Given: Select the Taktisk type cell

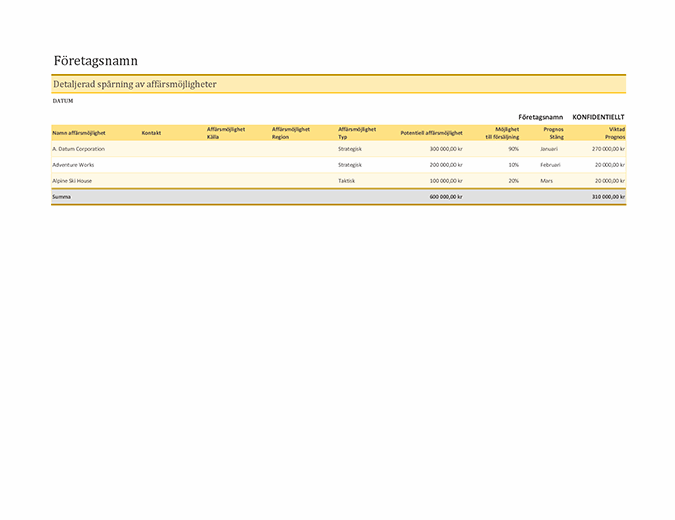Looking at the screenshot, I should pos(346,181).
